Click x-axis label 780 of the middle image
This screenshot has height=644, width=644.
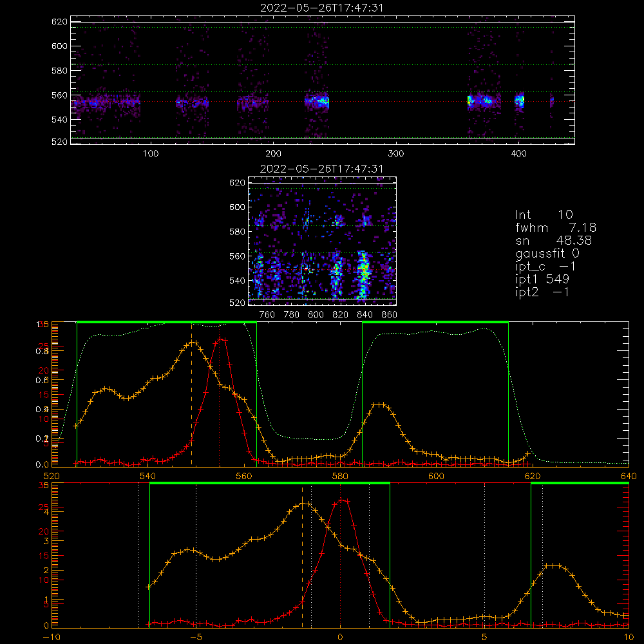click(x=292, y=315)
